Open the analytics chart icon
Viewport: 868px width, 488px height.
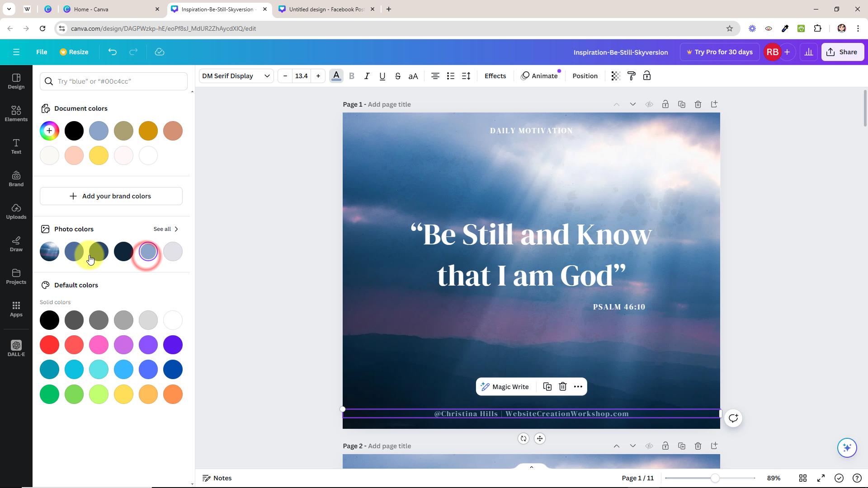coord(809,52)
